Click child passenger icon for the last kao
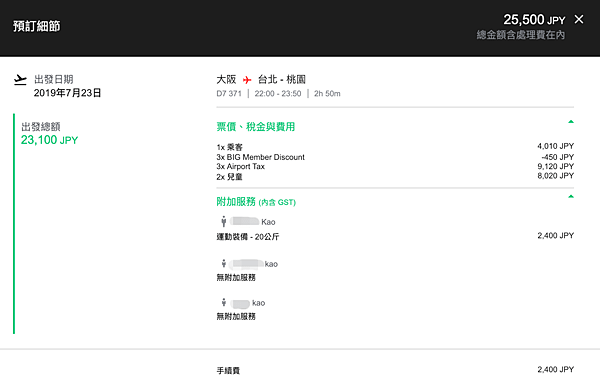600x379 pixels. click(224, 302)
